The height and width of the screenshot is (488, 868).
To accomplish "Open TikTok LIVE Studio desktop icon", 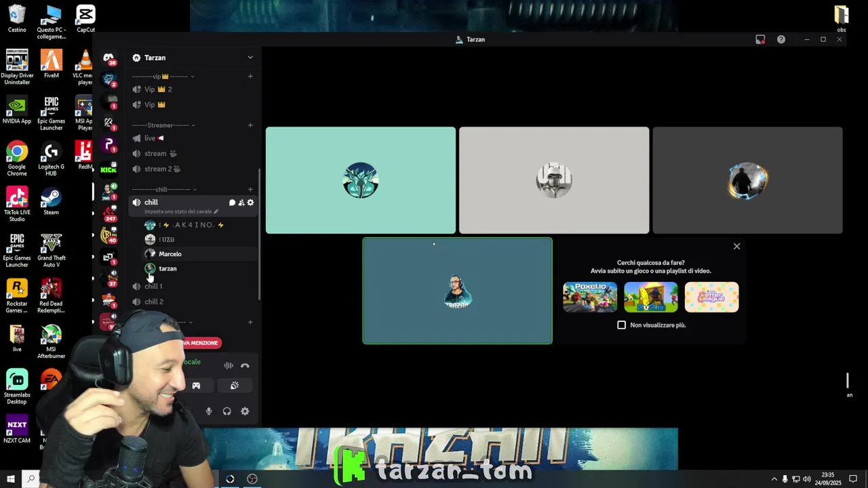I will (x=17, y=205).
